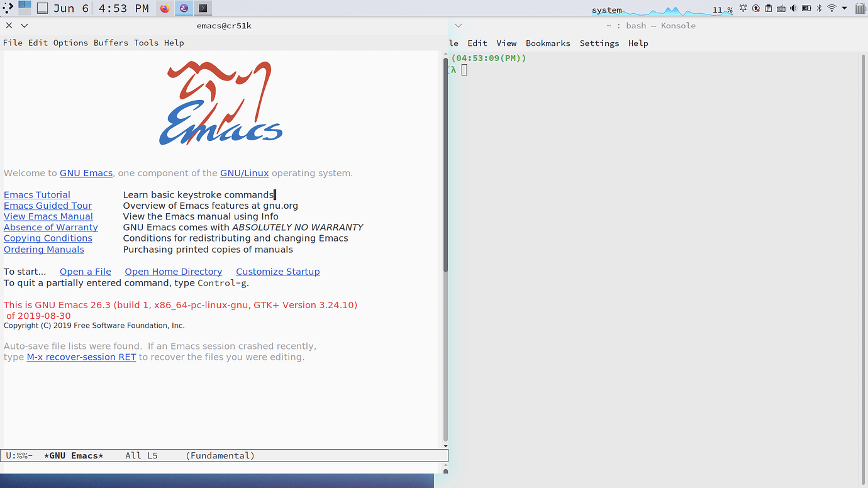The height and width of the screenshot is (488, 868).
Task: Open the Emacs window menu chevron
Action: point(23,25)
